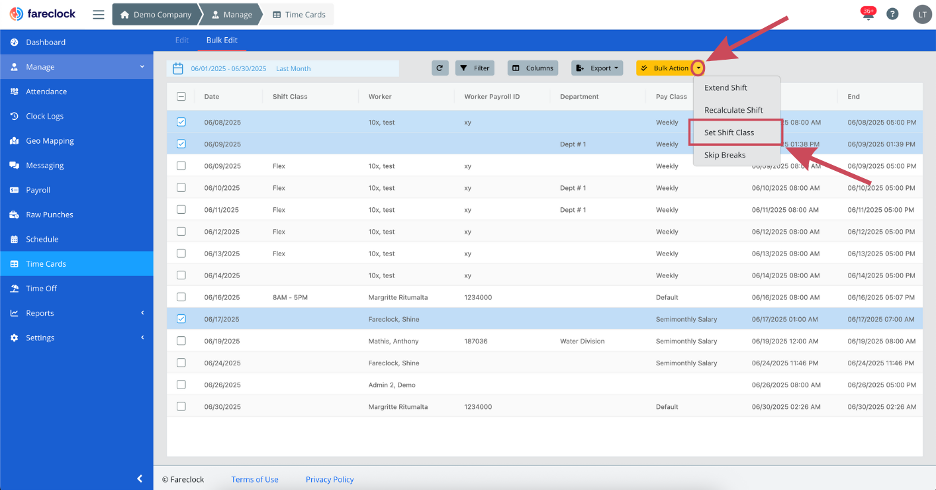
Task: Click the refresh button in toolbar
Action: click(440, 68)
